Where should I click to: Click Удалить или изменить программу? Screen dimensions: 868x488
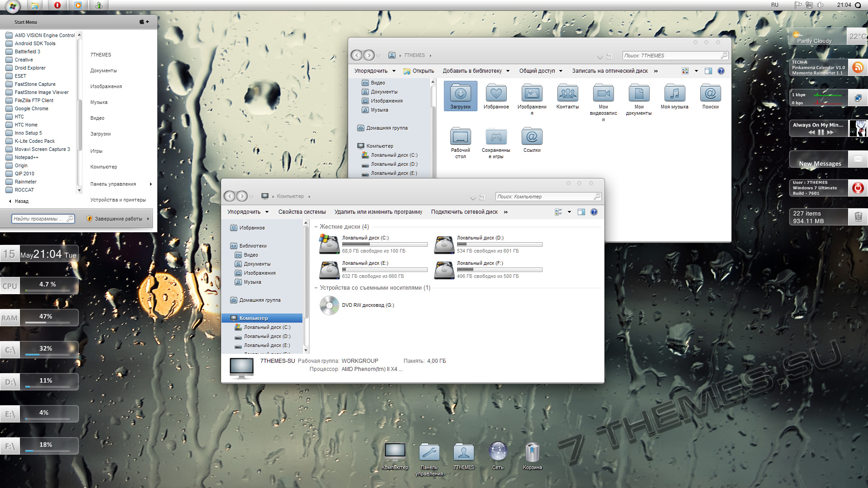[378, 212]
